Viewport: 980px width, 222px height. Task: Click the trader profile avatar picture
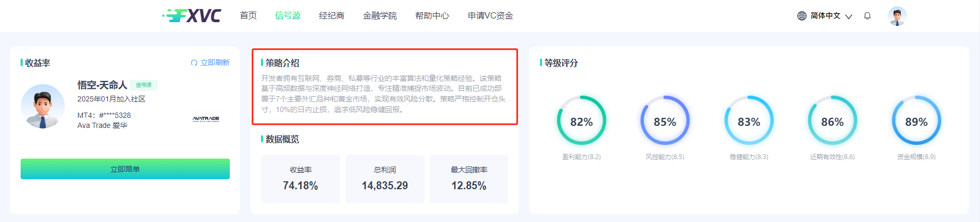[43, 106]
